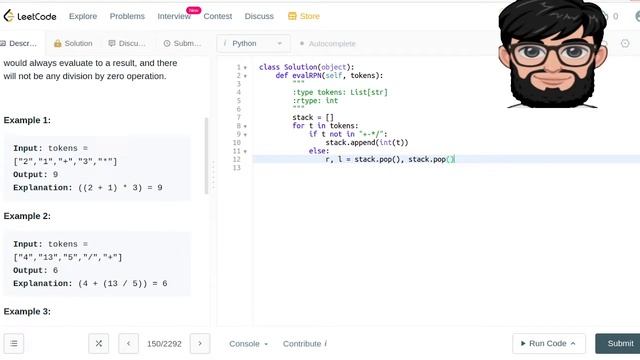Pick a random problem with shuffle icon

click(99, 344)
